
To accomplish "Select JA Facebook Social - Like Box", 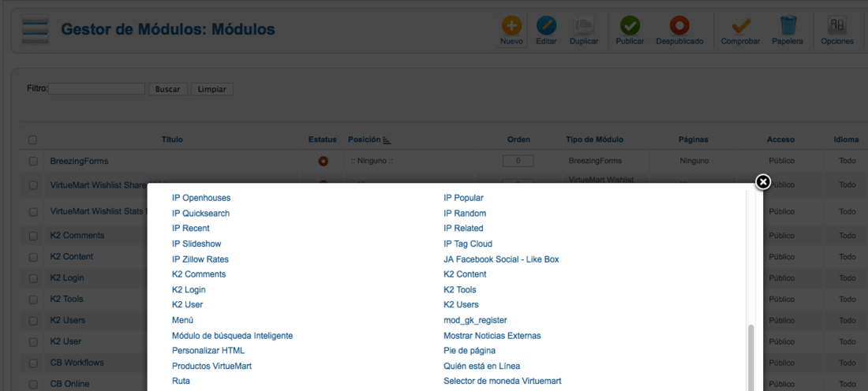I will [x=502, y=259].
